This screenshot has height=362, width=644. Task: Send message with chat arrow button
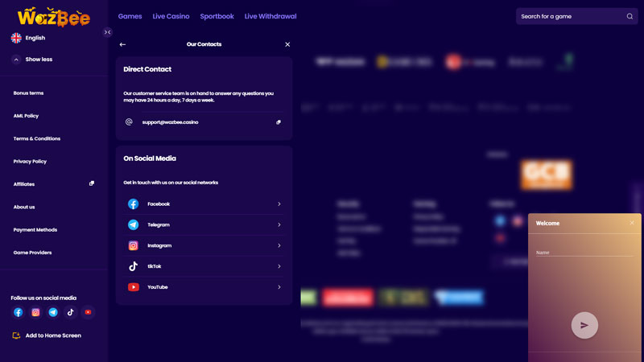584,326
